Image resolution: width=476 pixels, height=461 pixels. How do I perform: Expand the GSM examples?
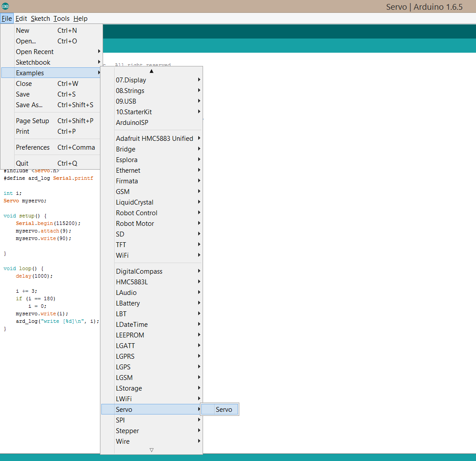click(x=151, y=192)
